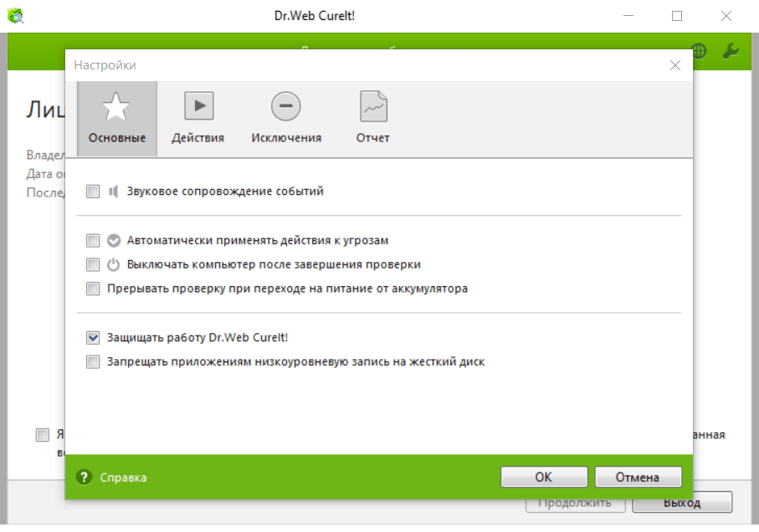Select the Основные star icon
The image size is (759, 532).
click(x=116, y=107)
